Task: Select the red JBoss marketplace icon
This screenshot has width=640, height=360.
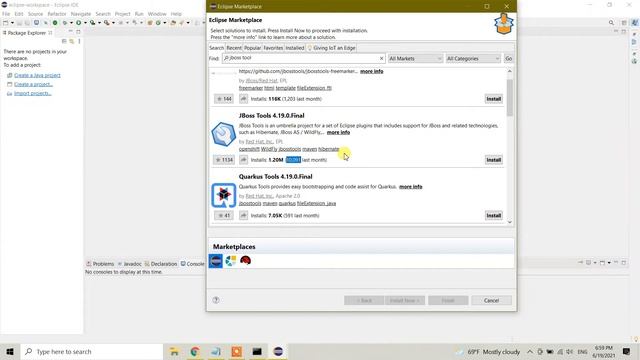Action: 245,260
